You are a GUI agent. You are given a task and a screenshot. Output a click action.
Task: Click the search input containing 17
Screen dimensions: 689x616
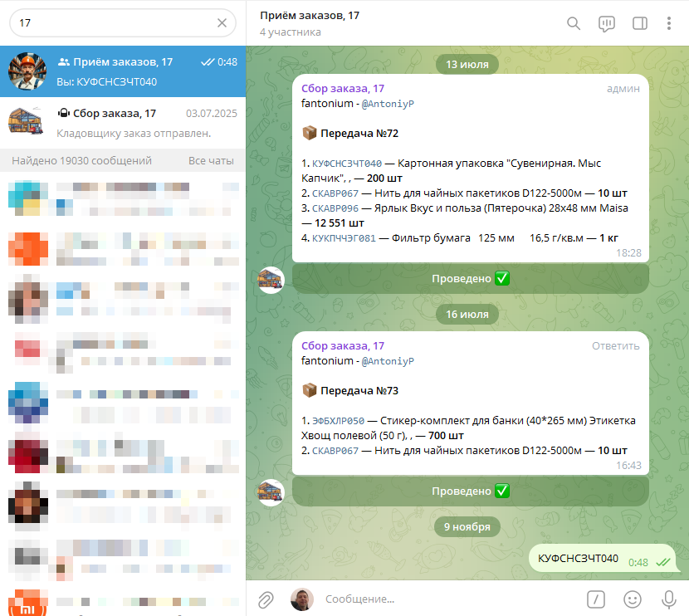click(x=123, y=23)
